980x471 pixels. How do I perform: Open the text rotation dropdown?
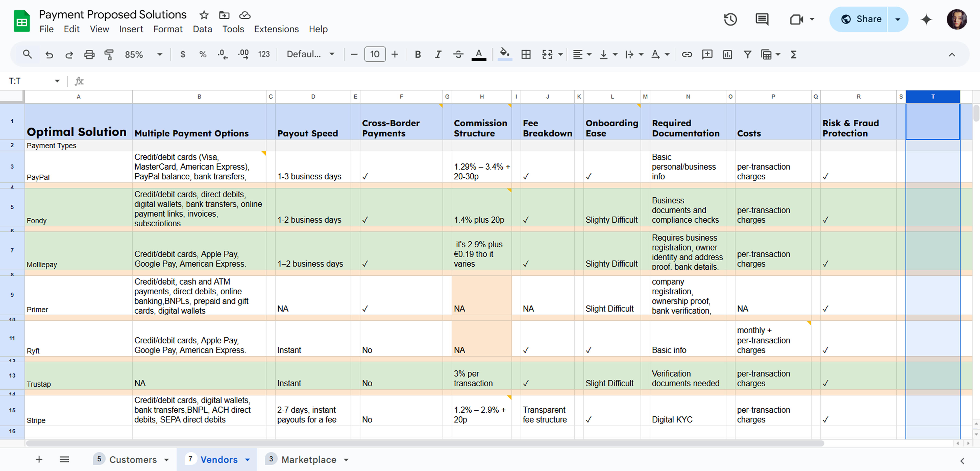[x=660, y=54]
